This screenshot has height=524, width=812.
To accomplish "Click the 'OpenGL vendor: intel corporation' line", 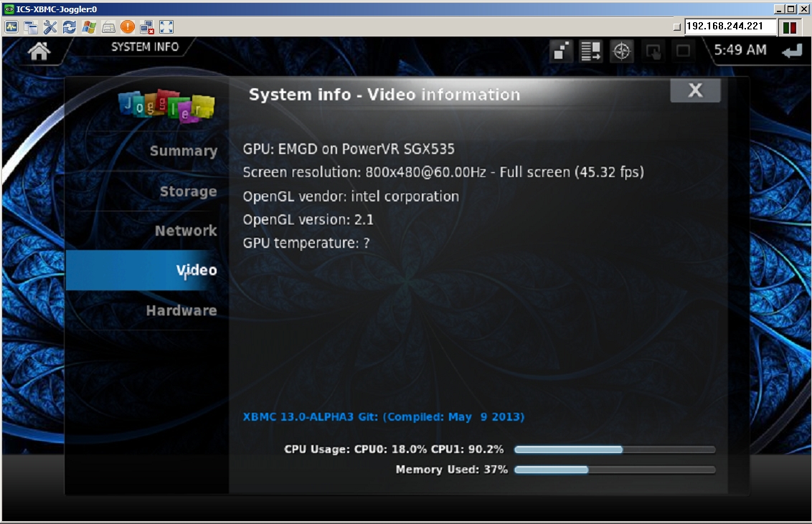I will click(351, 196).
